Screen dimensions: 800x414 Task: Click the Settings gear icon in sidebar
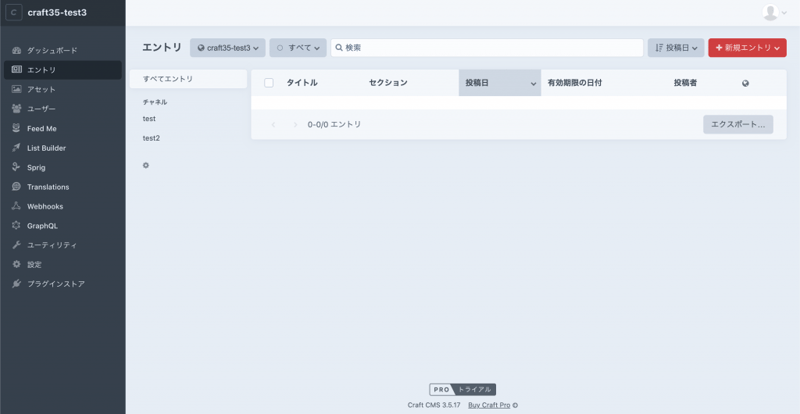pyautogui.click(x=16, y=264)
